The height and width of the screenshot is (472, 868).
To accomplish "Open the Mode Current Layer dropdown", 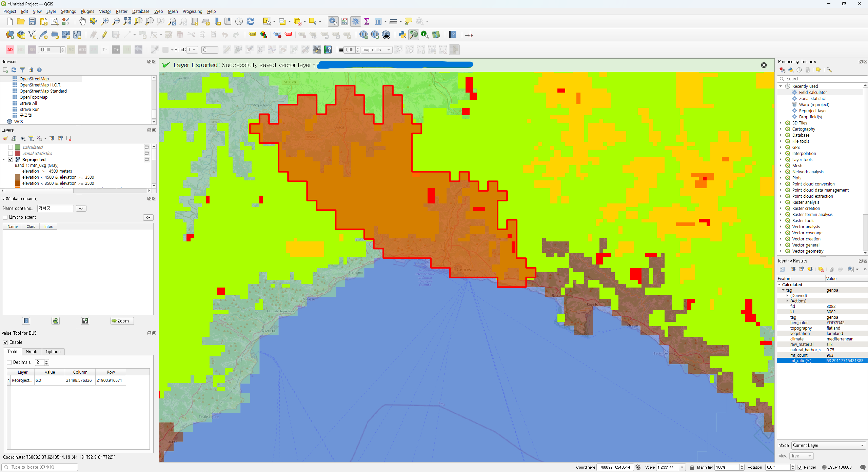I will pos(829,446).
